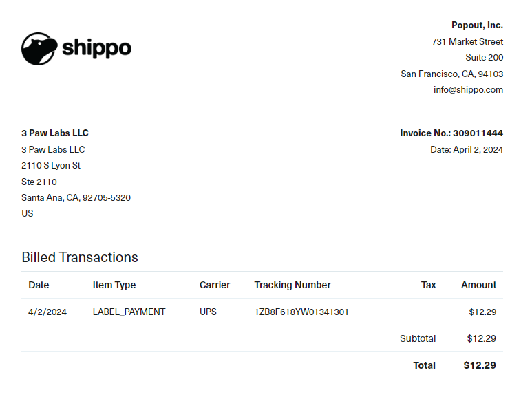
Task: Select tracking number 1ZB8F618YW01341301
Action: [301, 312]
